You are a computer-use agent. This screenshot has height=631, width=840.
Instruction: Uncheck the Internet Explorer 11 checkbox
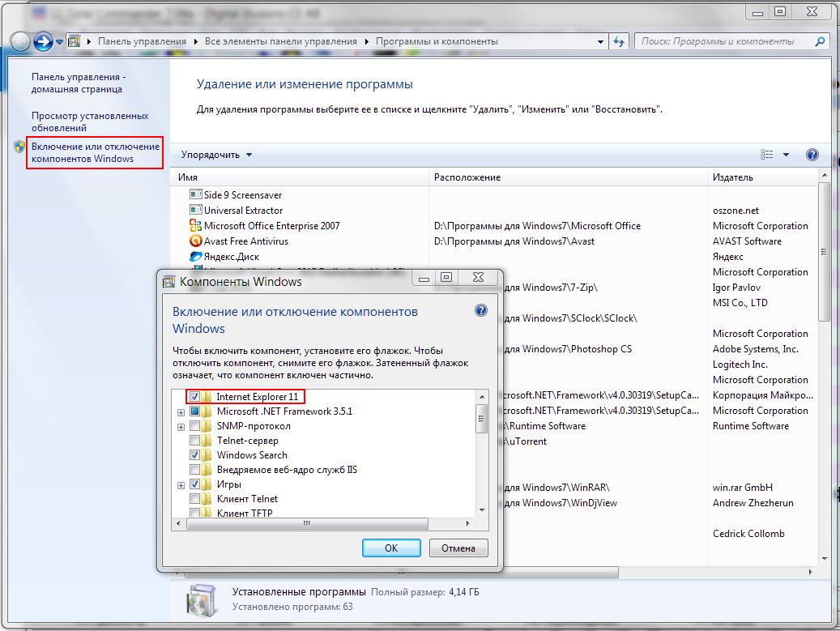[194, 397]
